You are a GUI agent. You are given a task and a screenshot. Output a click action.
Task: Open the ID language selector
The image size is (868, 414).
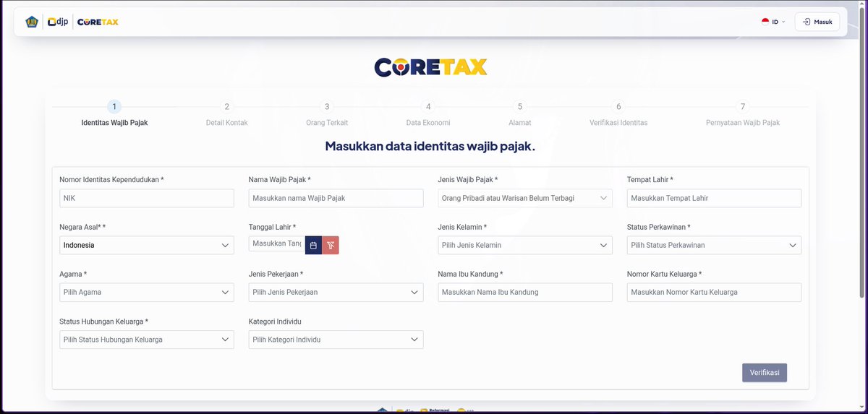773,22
